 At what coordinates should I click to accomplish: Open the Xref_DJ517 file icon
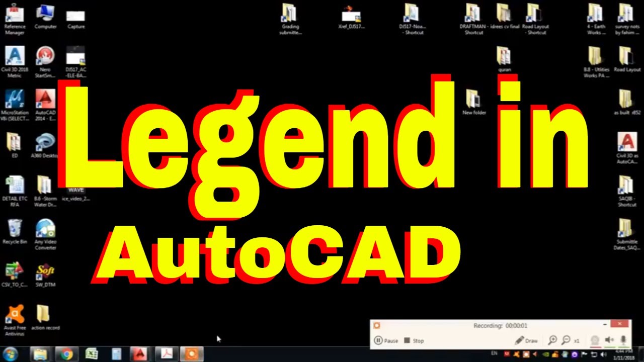pyautogui.click(x=351, y=17)
